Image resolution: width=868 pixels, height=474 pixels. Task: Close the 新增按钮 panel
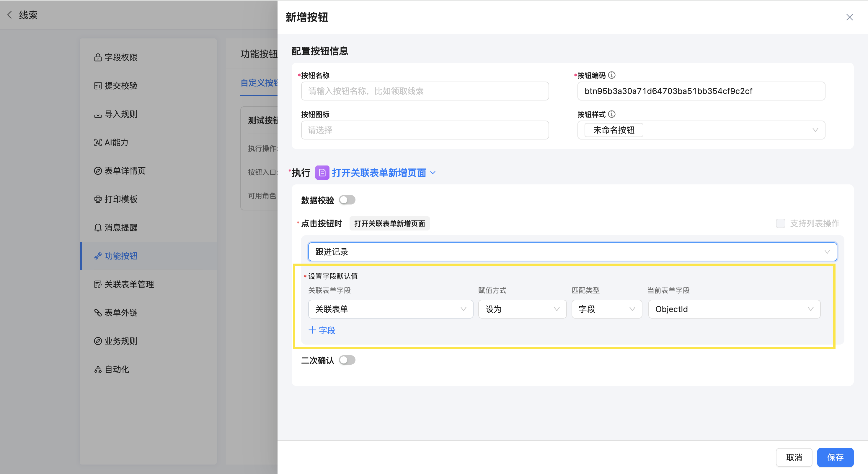[x=849, y=17]
